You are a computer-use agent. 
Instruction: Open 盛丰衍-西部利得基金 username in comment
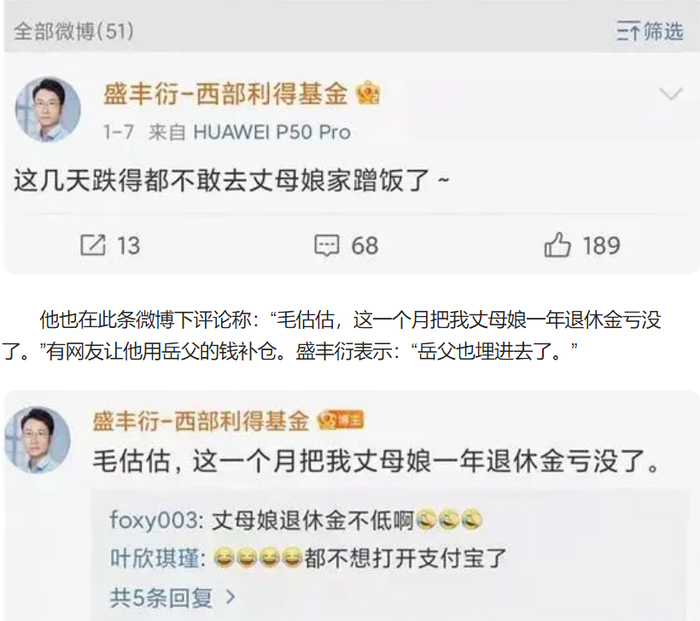click(x=200, y=421)
